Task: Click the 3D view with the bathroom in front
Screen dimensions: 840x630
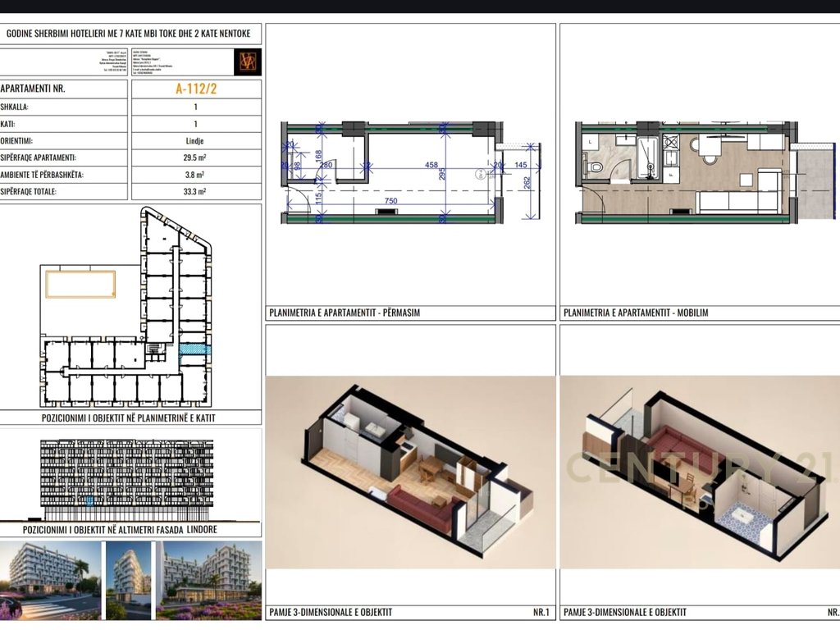Action: 699,472
